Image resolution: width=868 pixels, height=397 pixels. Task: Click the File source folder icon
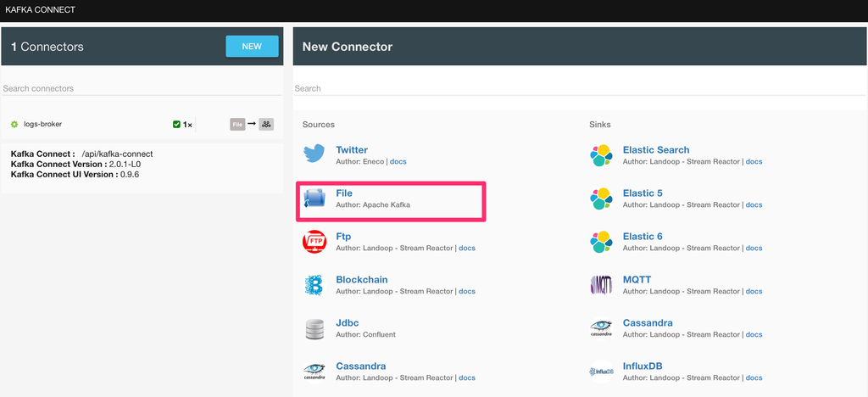tap(314, 198)
